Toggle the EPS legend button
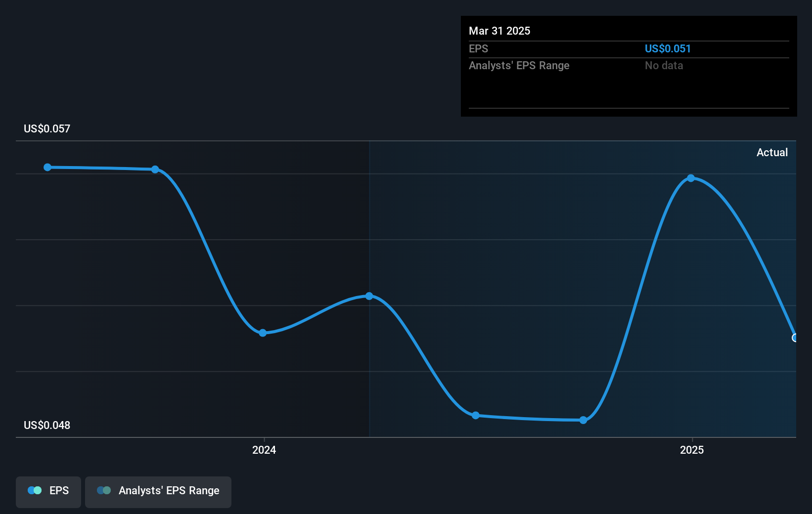This screenshot has height=514, width=812. click(x=48, y=492)
